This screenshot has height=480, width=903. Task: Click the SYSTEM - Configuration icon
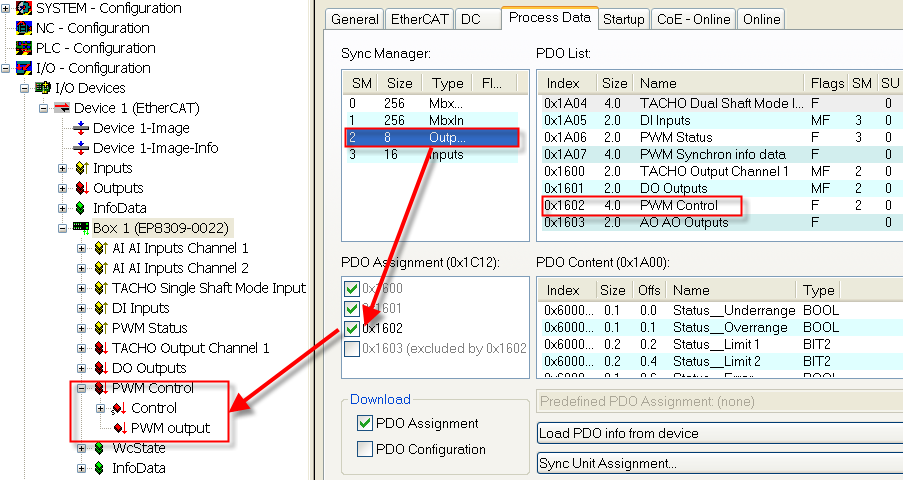[24, 8]
